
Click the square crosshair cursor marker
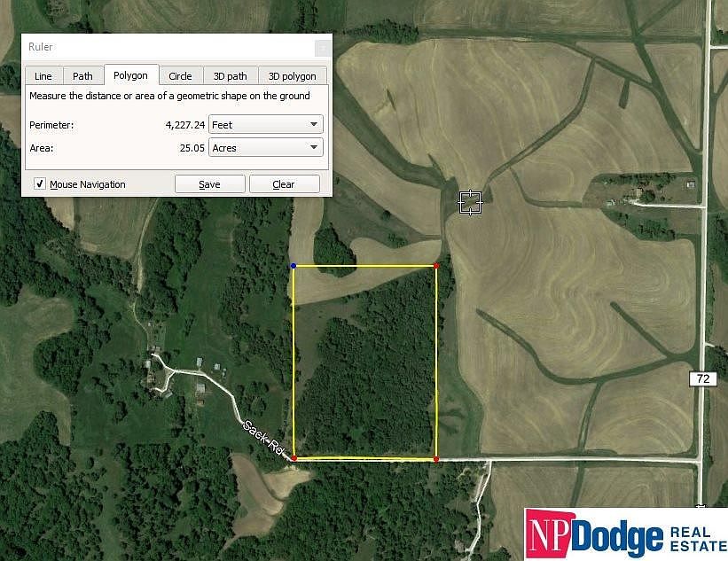(470, 202)
